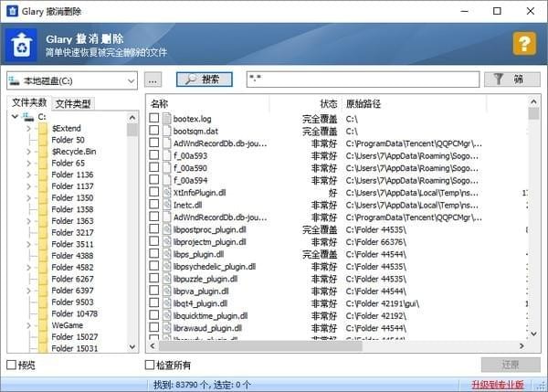
Task: Click the Glary app icon in title bar
Action: [x=12, y=11]
